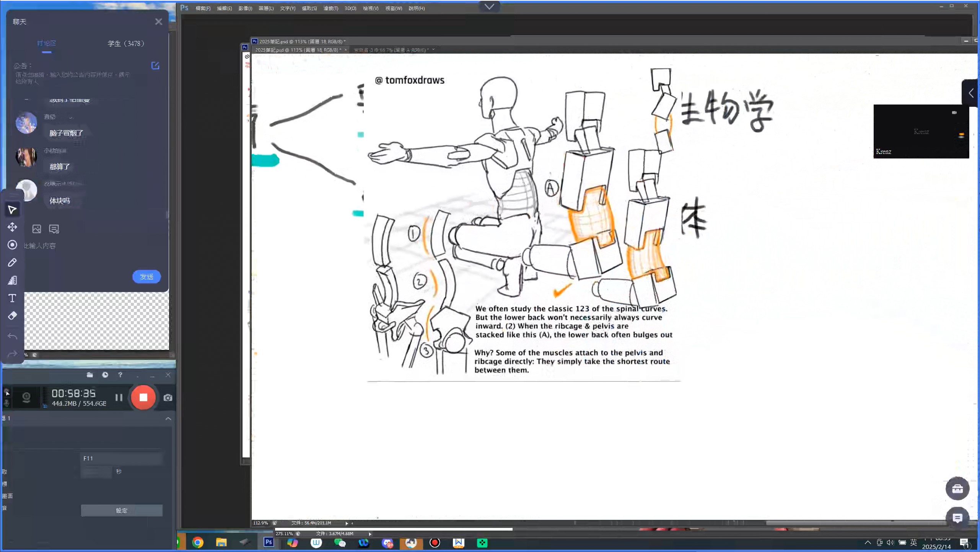980x552 pixels.
Task: Collapse the recorder settings section
Action: pyautogui.click(x=168, y=419)
